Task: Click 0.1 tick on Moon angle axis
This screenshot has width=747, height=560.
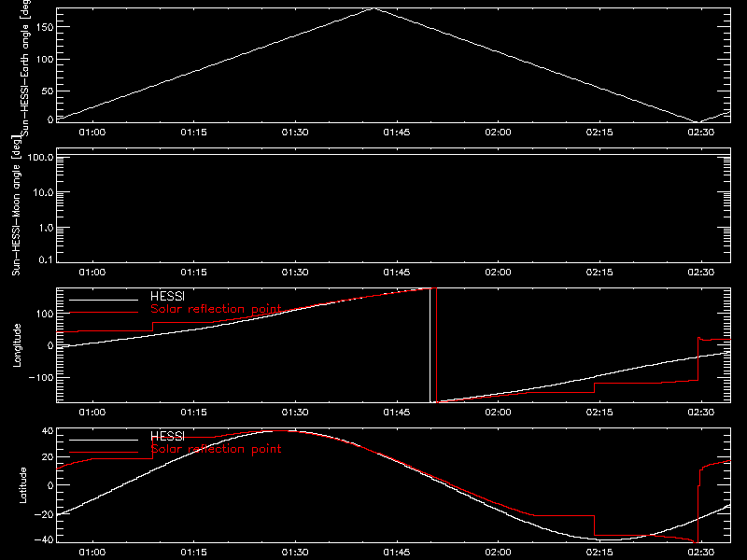Action: pyautogui.click(x=46, y=259)
